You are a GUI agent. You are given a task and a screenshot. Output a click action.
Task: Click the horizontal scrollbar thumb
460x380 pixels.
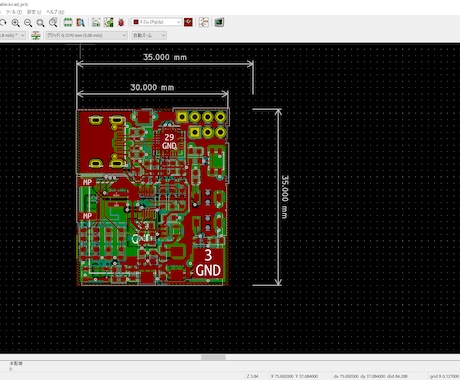213,357
